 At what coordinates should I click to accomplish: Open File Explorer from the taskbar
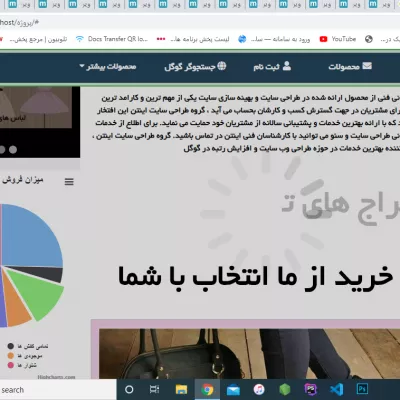(x=182, y=389)
